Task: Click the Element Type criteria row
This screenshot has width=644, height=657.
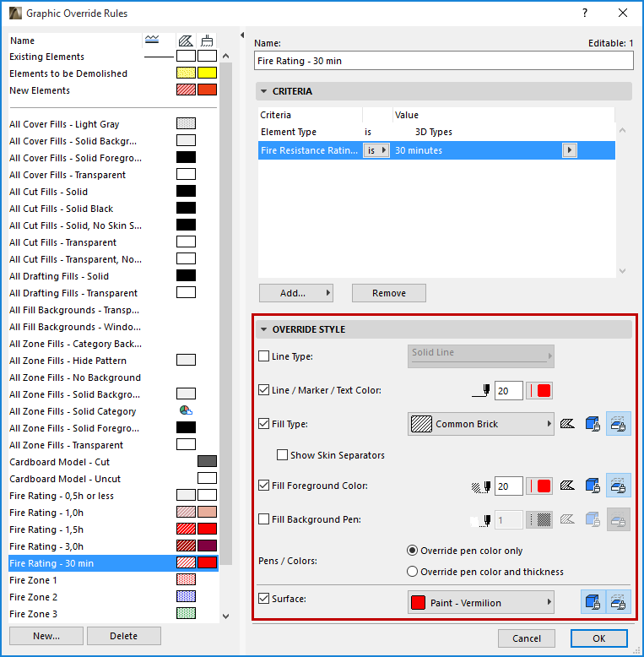Action: pyautogui.click(x=436, y=132)
